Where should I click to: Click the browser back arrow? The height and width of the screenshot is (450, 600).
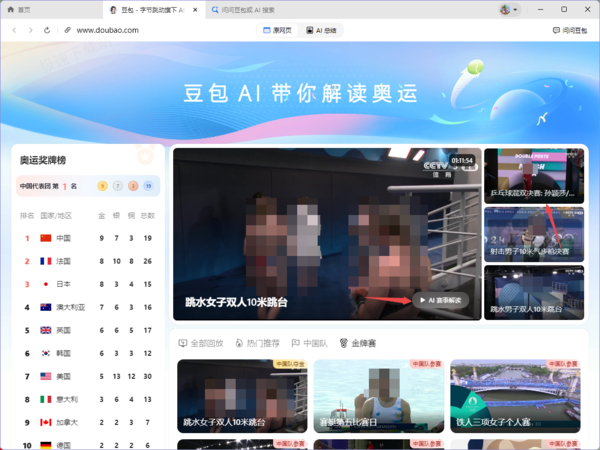15,30
